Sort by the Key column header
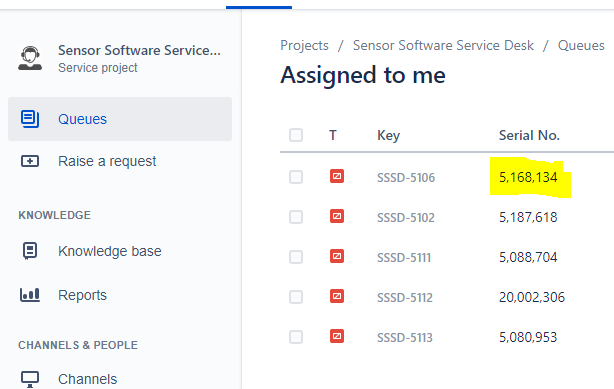614x389 pixels. coord(388,136)
